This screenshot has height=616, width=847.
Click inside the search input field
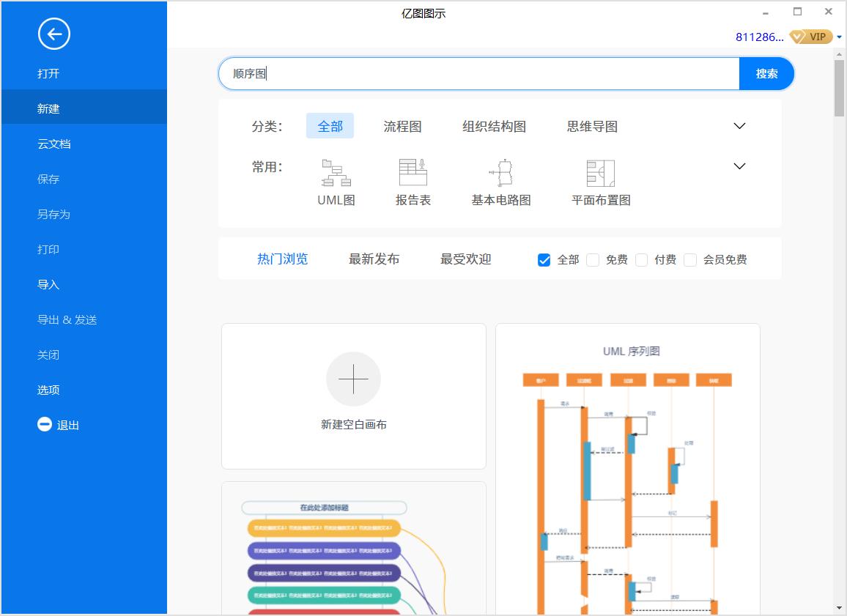tap(476, 73)
